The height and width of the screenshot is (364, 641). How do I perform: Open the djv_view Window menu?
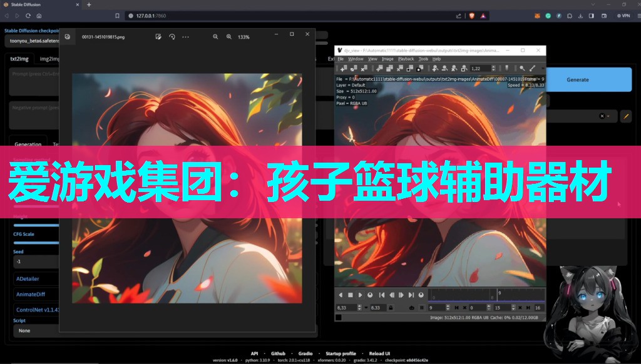(x=356, y=59)
